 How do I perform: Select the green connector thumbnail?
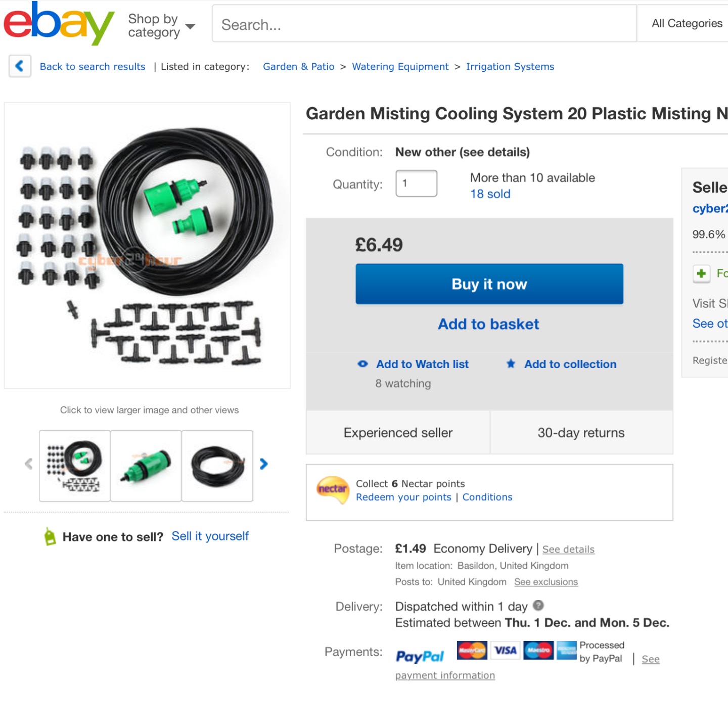coord(146,466)
